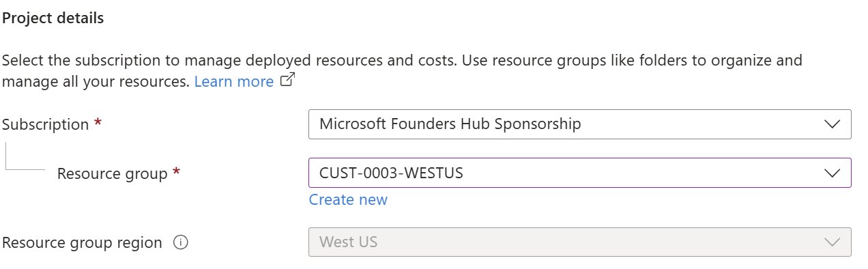Select Create new under Resource group
Image resolution: width=868 pixels, height=269 pixels.
pos(348,199)
